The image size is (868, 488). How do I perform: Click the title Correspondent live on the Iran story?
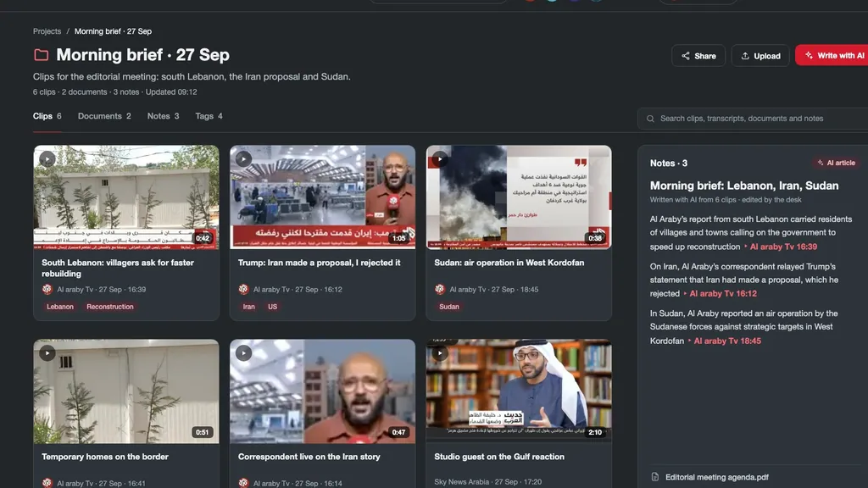pyautogui.click(x=309, y=457)
